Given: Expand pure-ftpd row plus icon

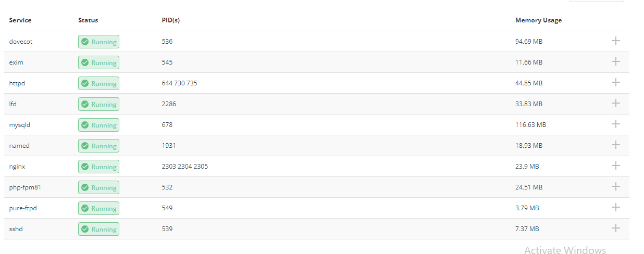Looking at the screenshot, I should click(615, 207).
